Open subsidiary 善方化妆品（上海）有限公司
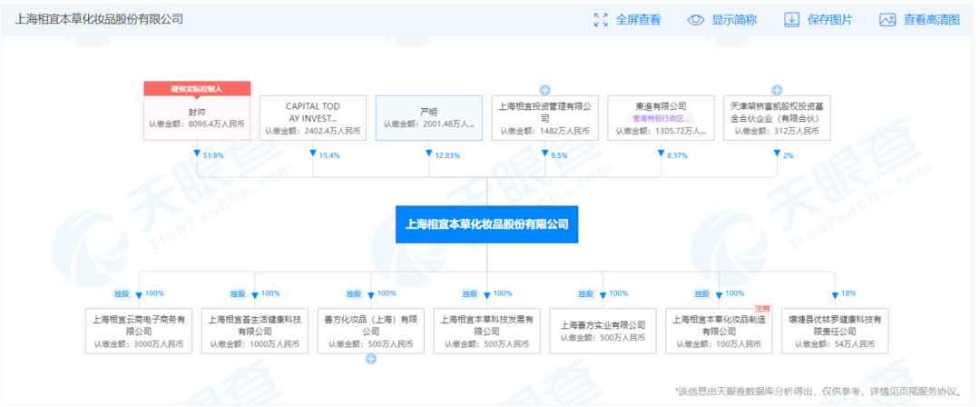This screenshot has height=407, width=980. tap(371, 331)
